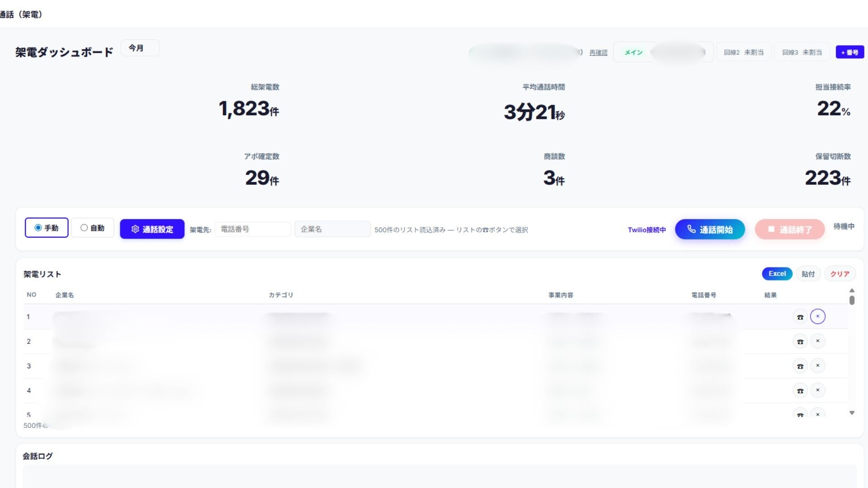Open the 今月 period dropdown
Image resolution: width=868 pixels, height=488 pixels.
pyautogui.click(x=140, y=48)
